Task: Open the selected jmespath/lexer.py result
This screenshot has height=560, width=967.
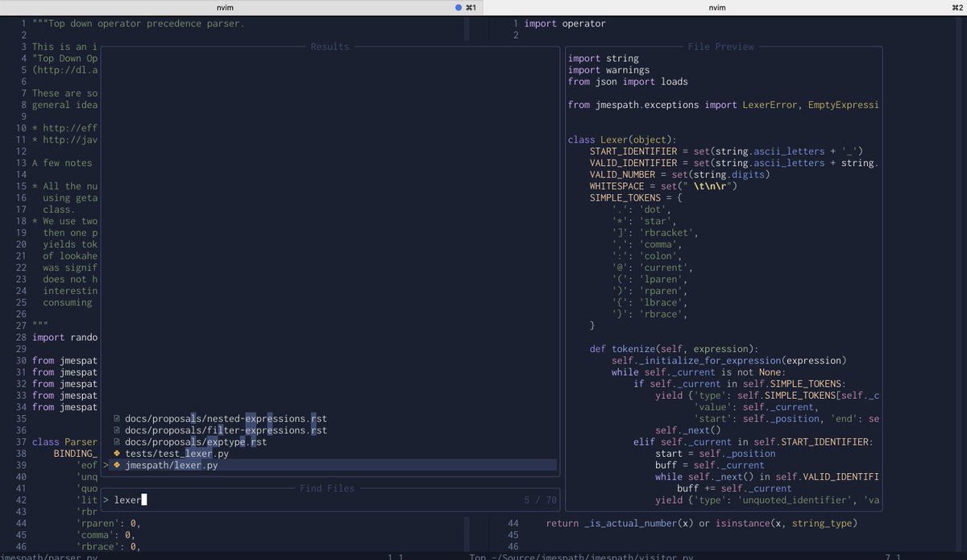Action: tap(330, 466)
